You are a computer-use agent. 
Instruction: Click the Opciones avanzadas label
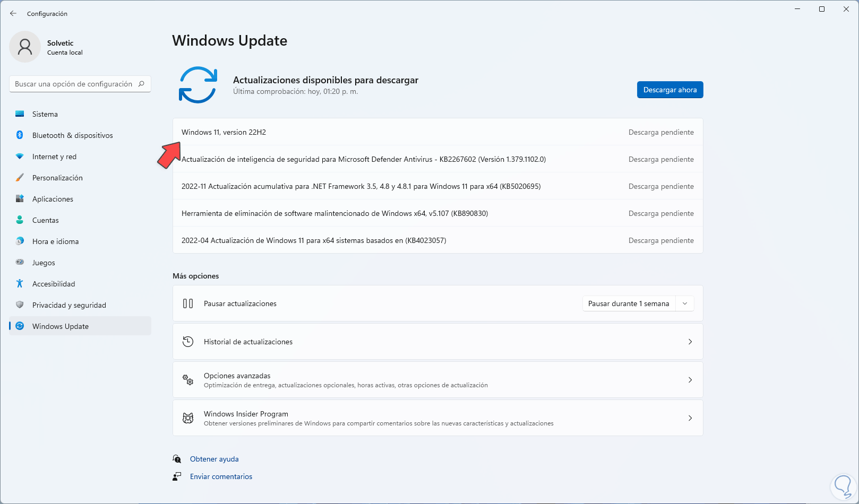coord(237,376)
